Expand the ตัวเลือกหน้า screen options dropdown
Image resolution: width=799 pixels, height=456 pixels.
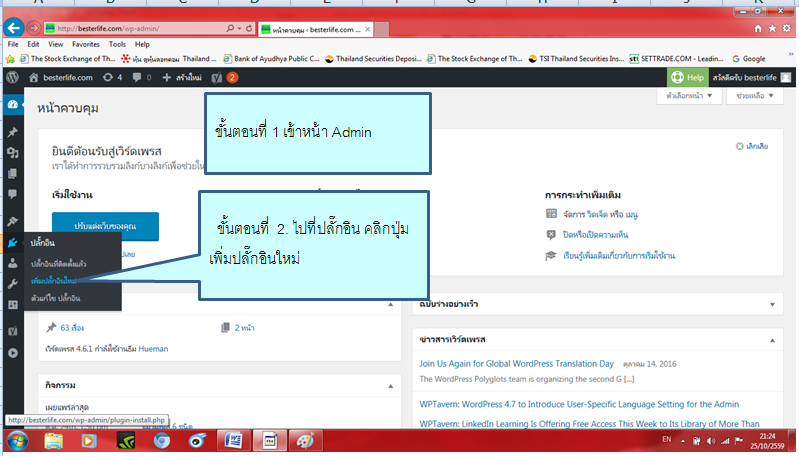[688, 96]
